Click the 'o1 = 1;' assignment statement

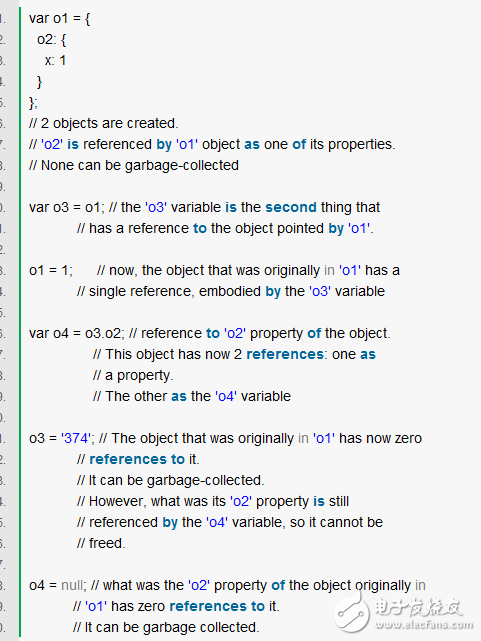(x=51, y=270)
